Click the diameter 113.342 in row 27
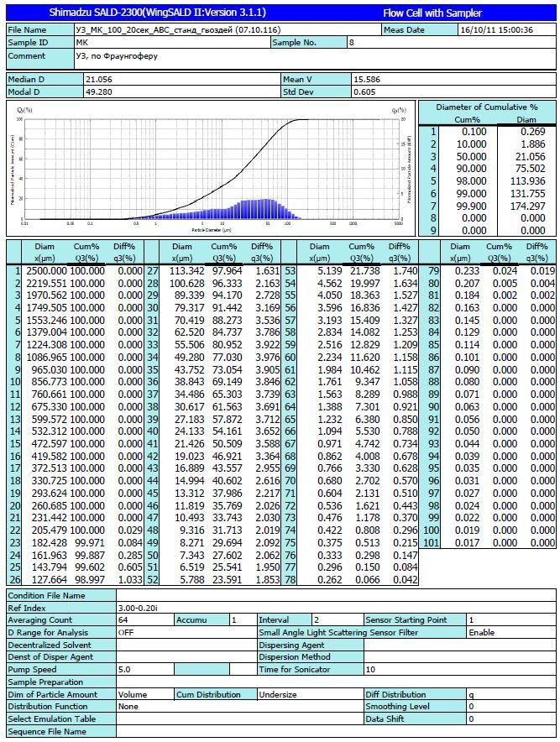560x742 pixels. (186, 270)
